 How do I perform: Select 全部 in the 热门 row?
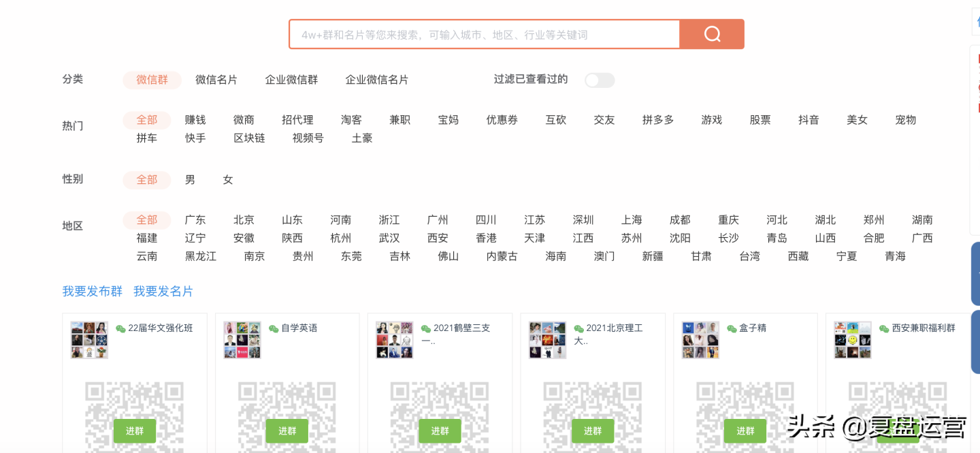click(x=147, y=120)
